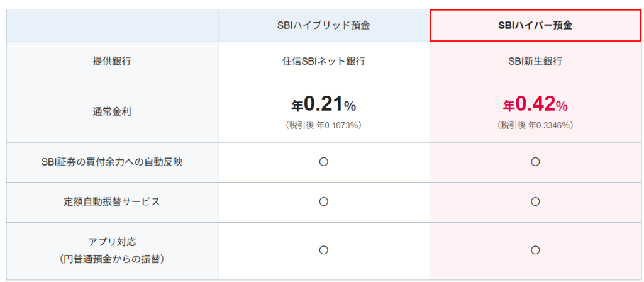Click the 自動反映 circle mark under SBIハイパー預金

535,162
